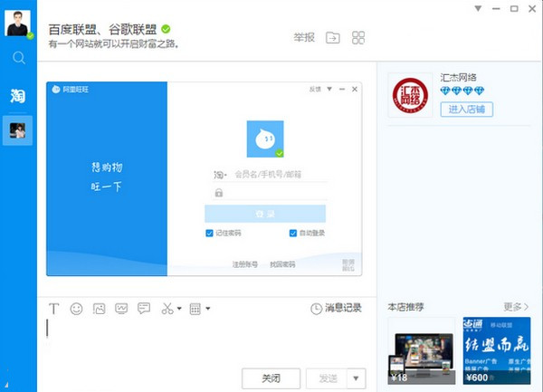Click the four-squares apps icon

[x=358, y=38]
